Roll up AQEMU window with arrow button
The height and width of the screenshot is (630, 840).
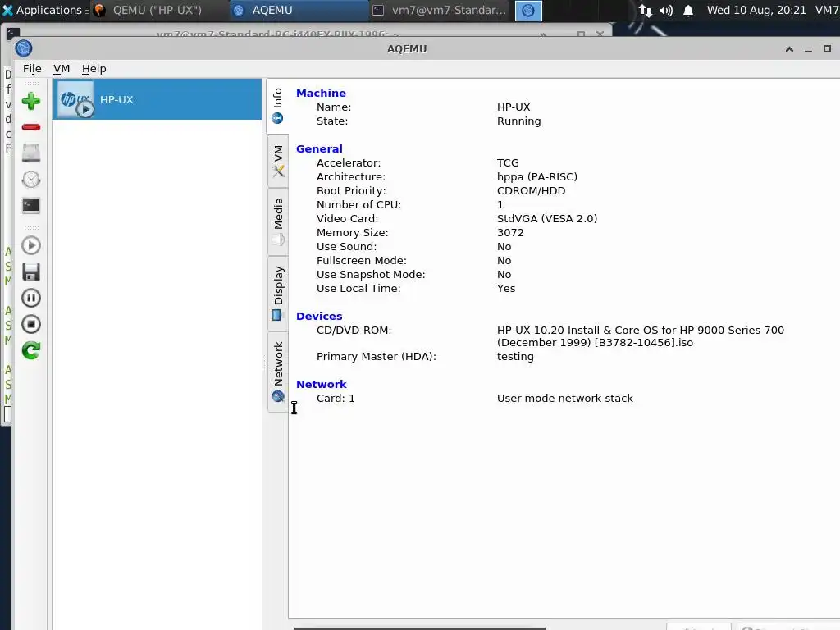(789, 48)
